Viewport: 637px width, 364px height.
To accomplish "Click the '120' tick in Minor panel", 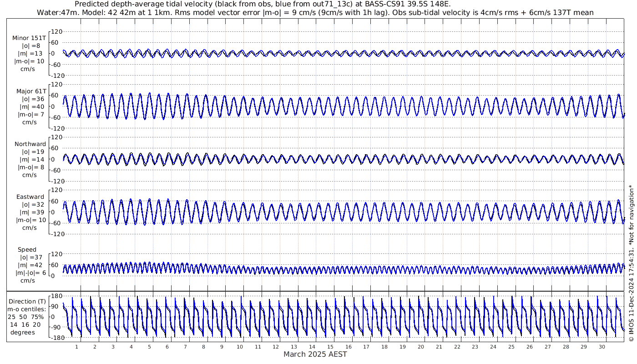I will [x=56, y=32].
